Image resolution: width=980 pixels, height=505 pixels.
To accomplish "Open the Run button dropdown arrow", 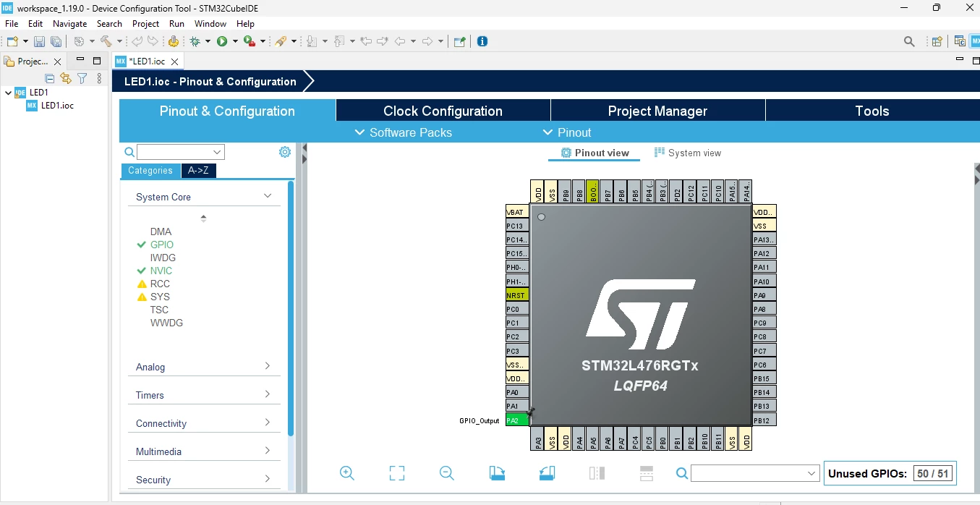I will (x=234, y=41).
